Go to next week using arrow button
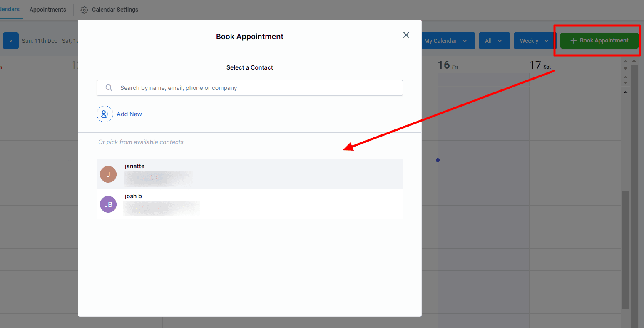 pos(11,41)
